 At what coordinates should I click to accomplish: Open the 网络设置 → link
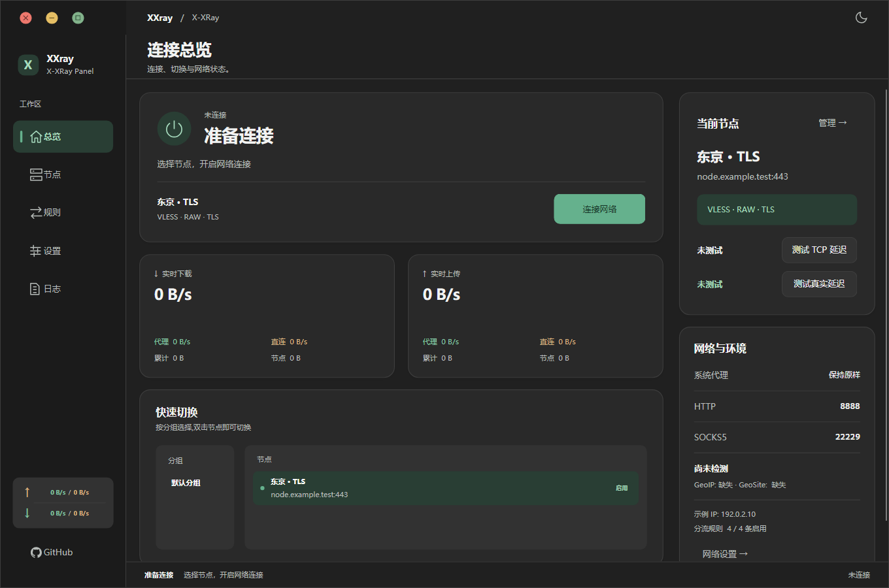[x=725, y=554]
